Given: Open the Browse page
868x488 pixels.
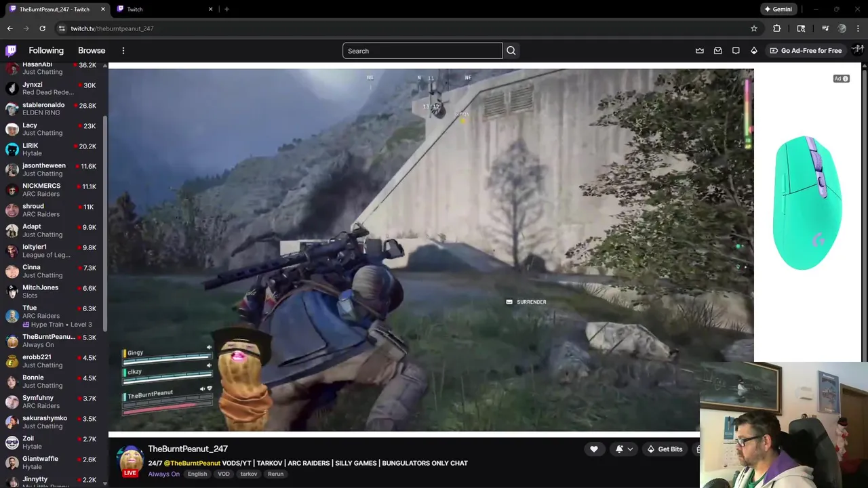Looking at the screenshot, I should (x=92, y=50).
